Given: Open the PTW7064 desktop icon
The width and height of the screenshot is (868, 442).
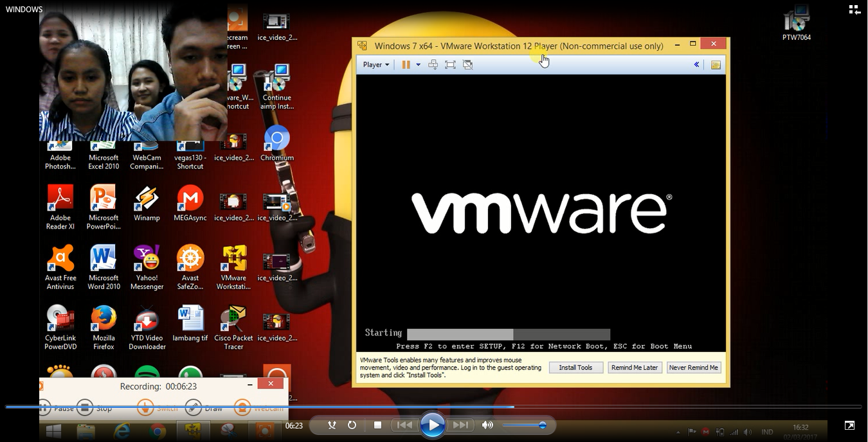Looking at the screenshot, I should point(797,23).
